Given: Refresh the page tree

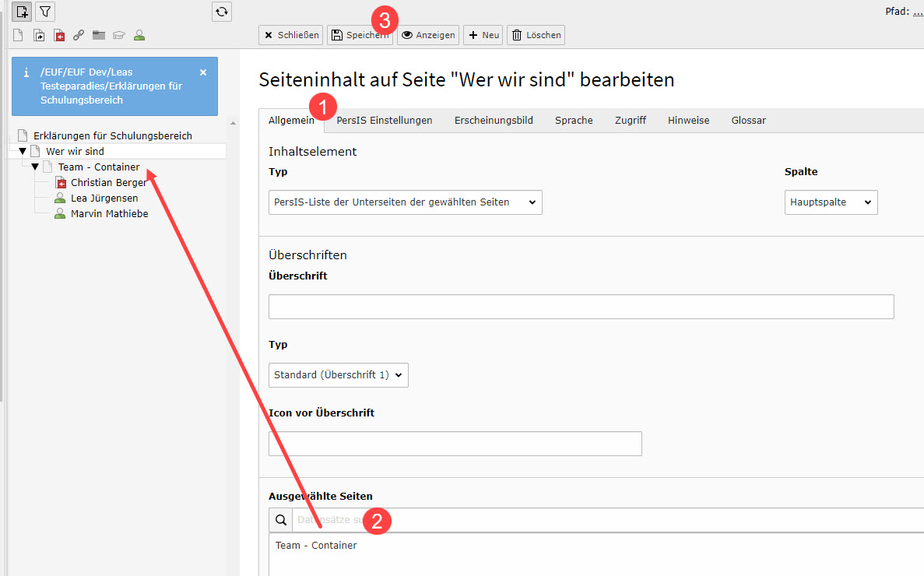Looking at the screenshot, I should click(x=222, y=12).
